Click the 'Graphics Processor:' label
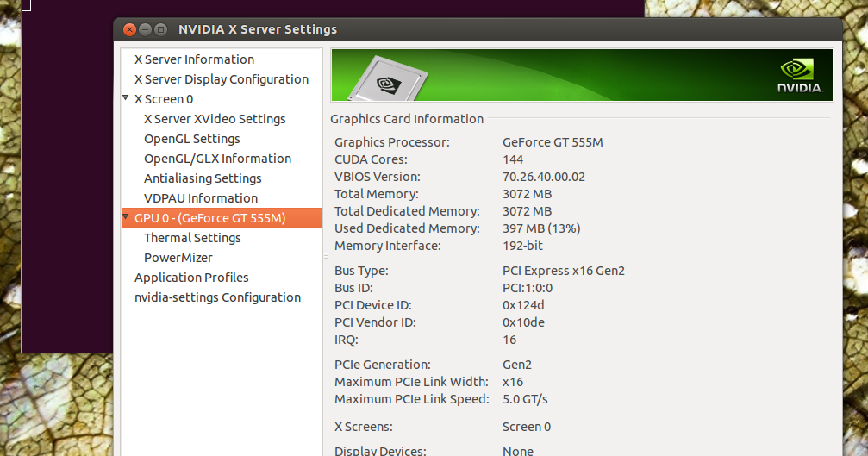868x456 pixels. [392, 142]
